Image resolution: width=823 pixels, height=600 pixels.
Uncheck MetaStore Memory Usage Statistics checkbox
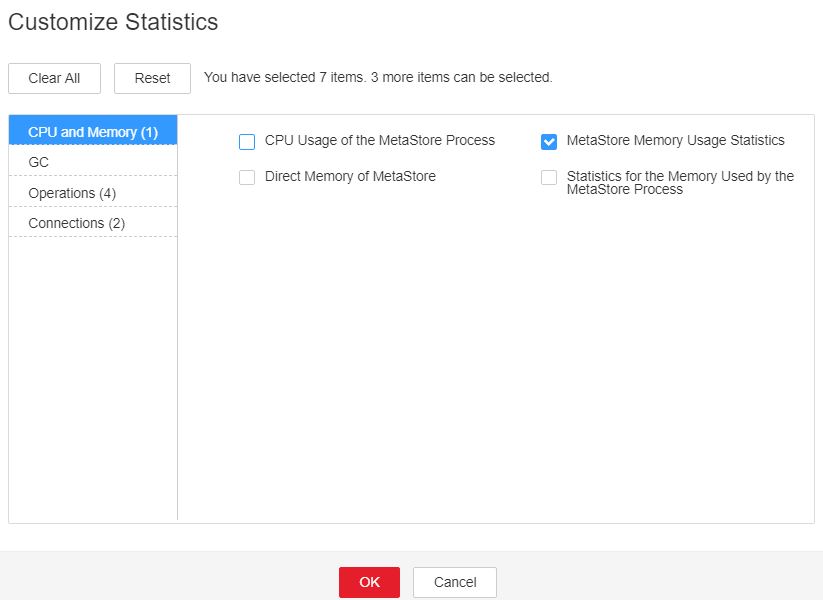click(x=548, y=142)
